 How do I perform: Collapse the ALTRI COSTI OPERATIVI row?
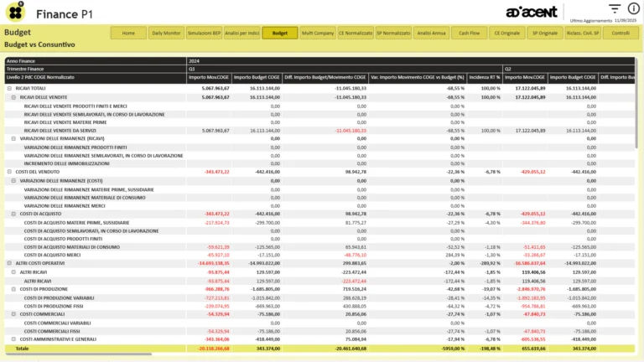(x=9, y=263)
